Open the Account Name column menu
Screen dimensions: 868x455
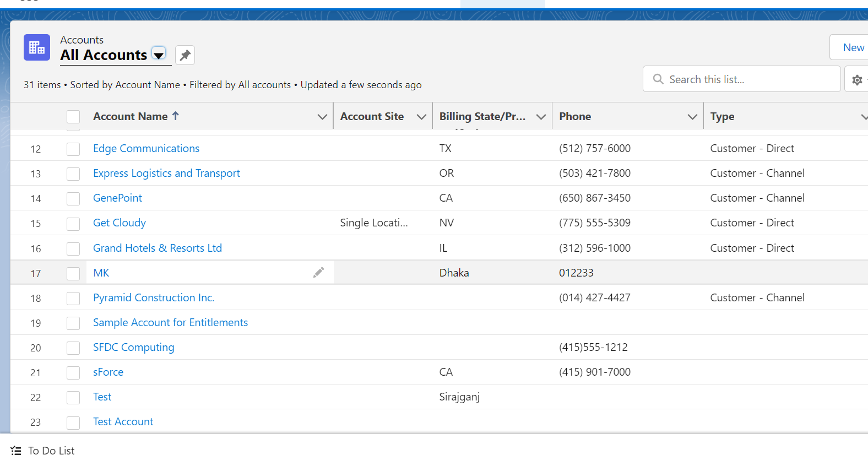click(x=322, y=117)
